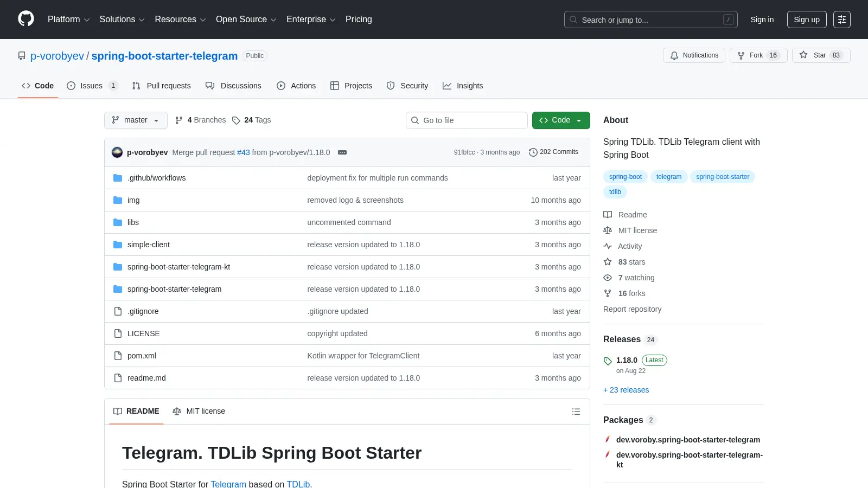Screen dimensions: 868x488
Task: Open the master branch selector
Action: 136,120
